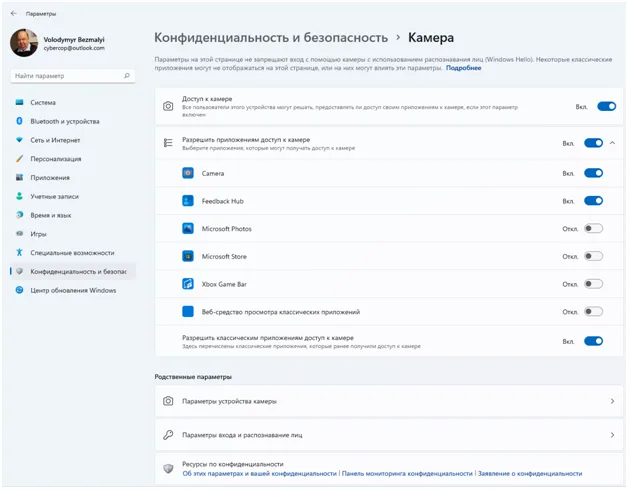Click the shield icon for Конфиденциальность и безопасность

click(19, 271)
